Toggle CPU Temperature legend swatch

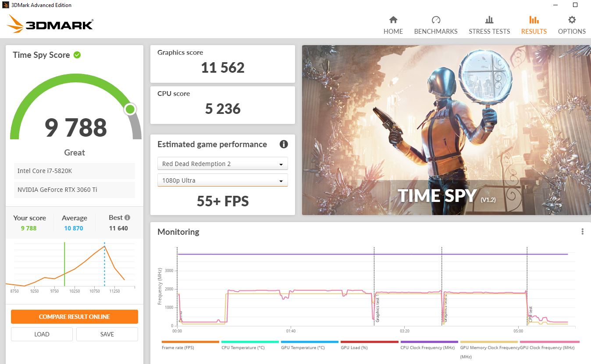click(250, 342)
